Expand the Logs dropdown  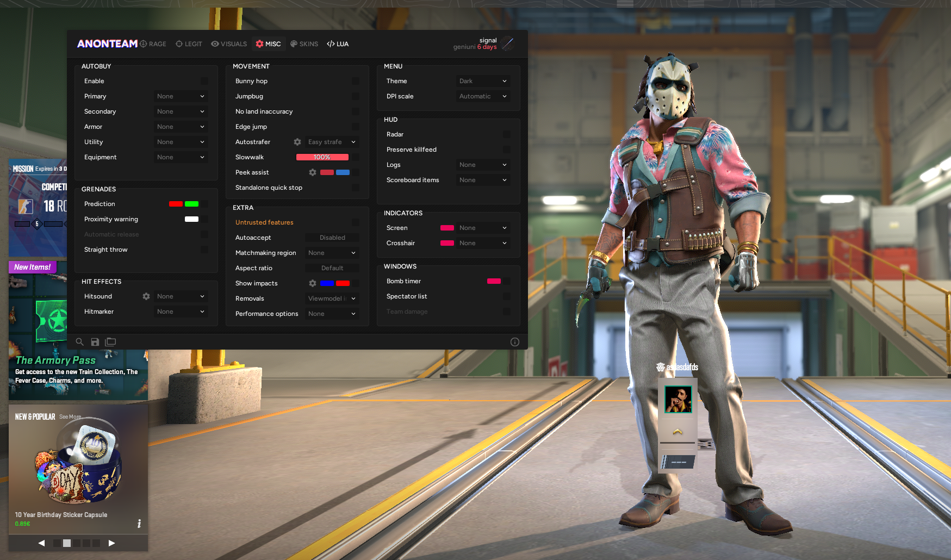(483, 165)
